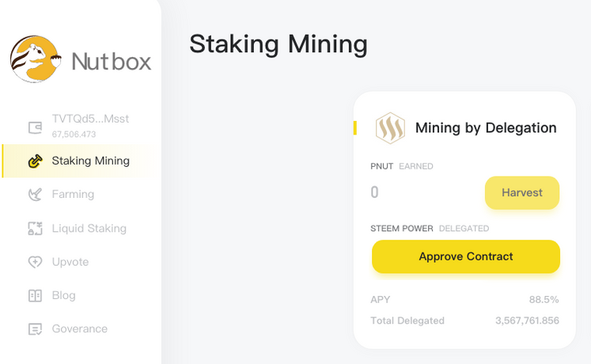This screenshot has height=364, width=591.
Task: Click the Staking Mining pickaxe icon
Action: tap(35, 161)
